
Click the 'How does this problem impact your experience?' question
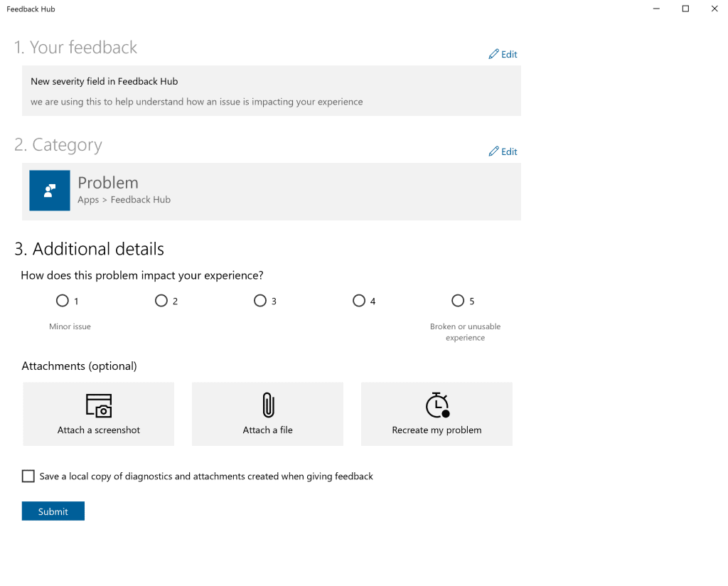pos(142,275)
